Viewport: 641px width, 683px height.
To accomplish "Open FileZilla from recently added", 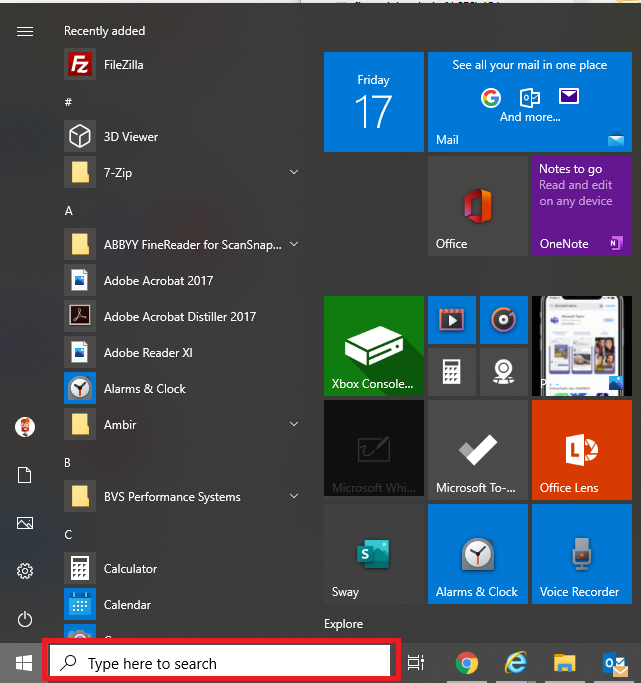I will (183, 64).
